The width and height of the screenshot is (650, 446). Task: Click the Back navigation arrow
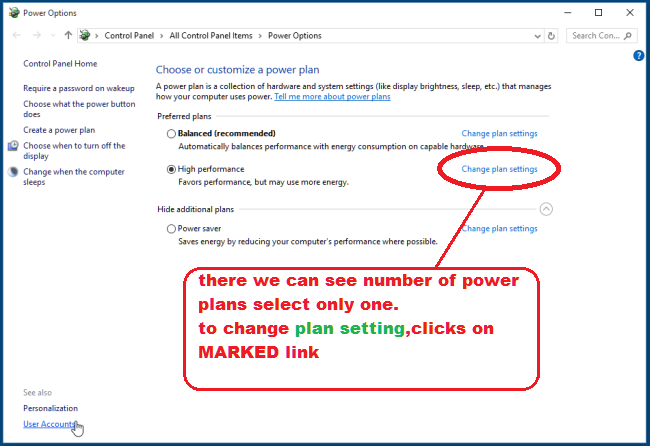pyautogui.click(x=17, y=36)
